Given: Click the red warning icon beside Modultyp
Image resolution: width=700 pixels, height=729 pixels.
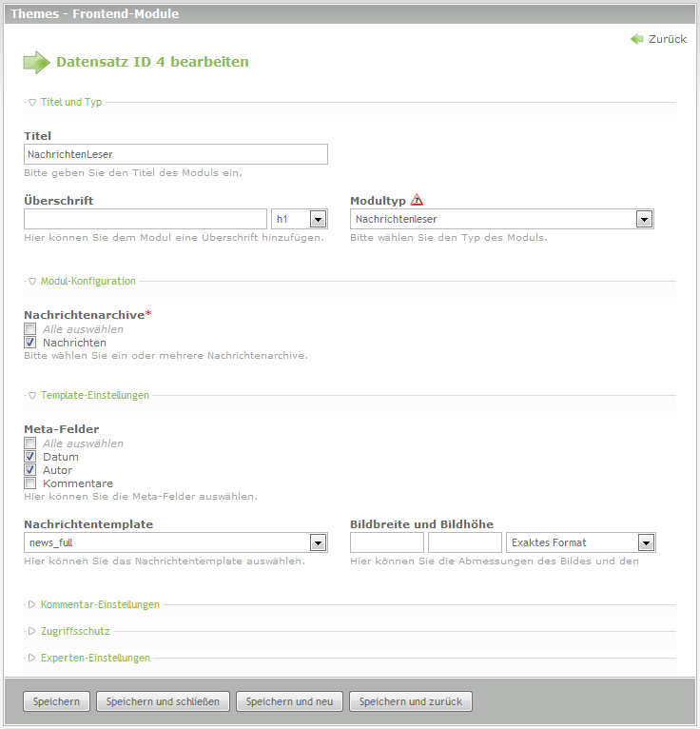Looking at the screenshot, I should click(x=417, y=200).
